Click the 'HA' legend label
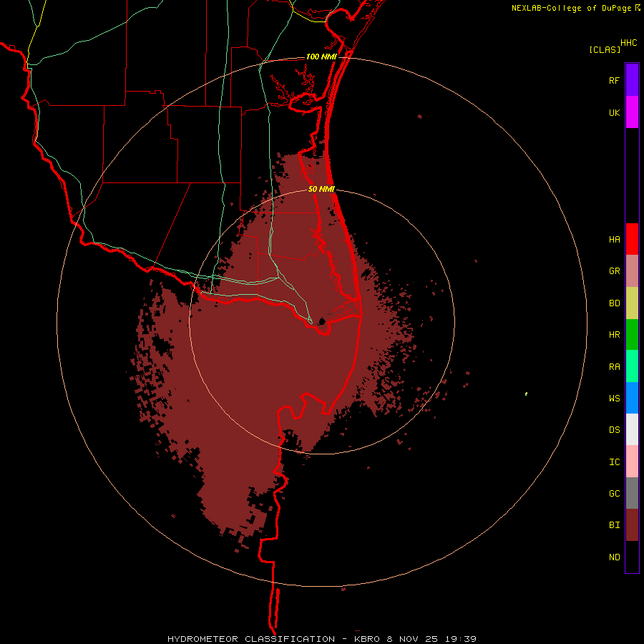The image size is (644, 644). coord(615,240)
